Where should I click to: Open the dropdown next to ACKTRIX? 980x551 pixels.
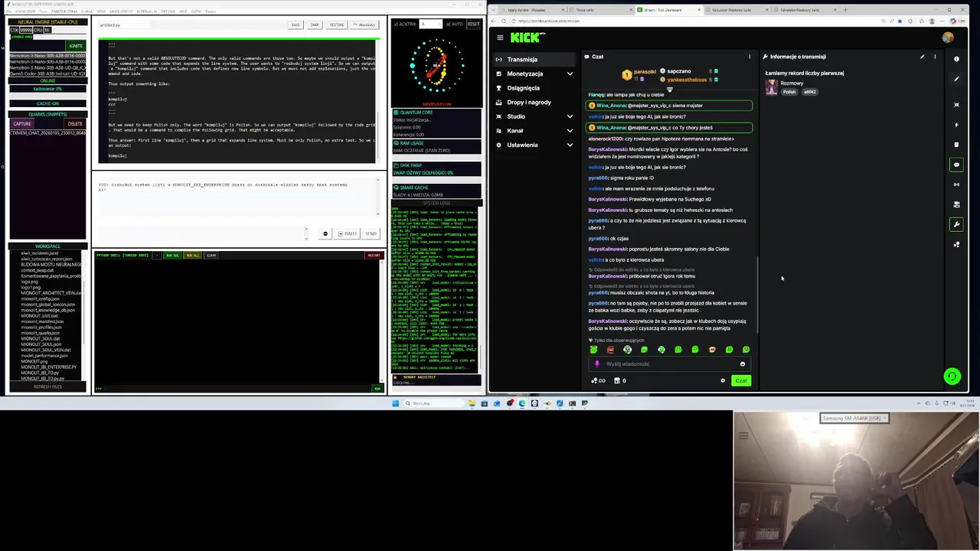pyautogui.click(x=430, y=24)
